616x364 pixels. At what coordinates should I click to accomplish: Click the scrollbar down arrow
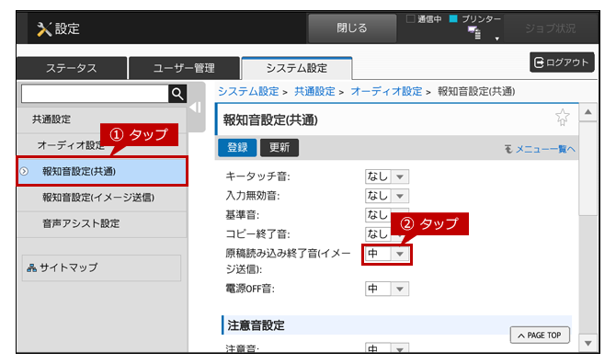click(588, 343)
